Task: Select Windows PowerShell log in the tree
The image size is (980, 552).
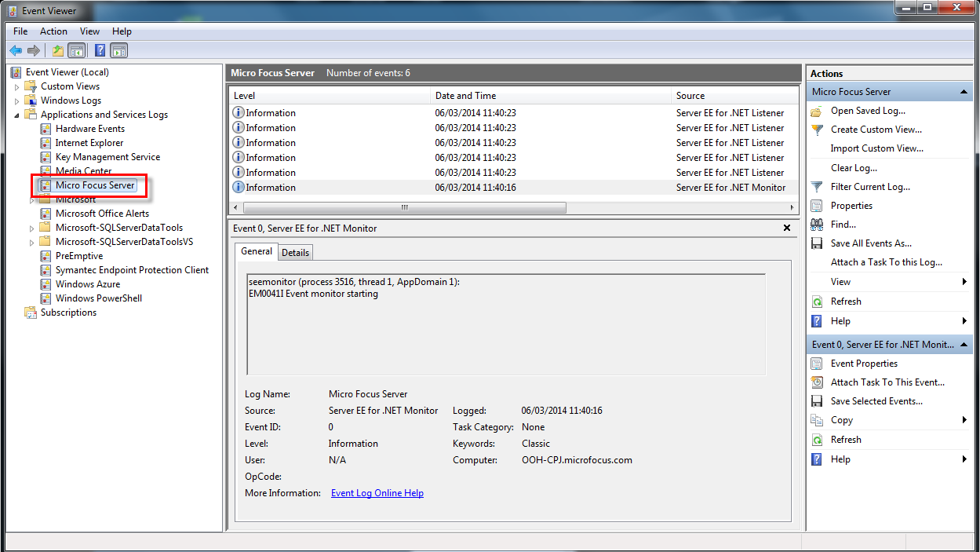Action: coord(98,298)
